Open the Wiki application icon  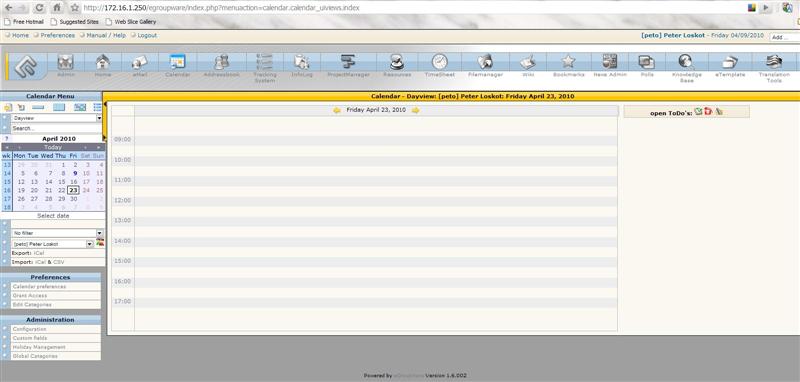coord(528,62)
